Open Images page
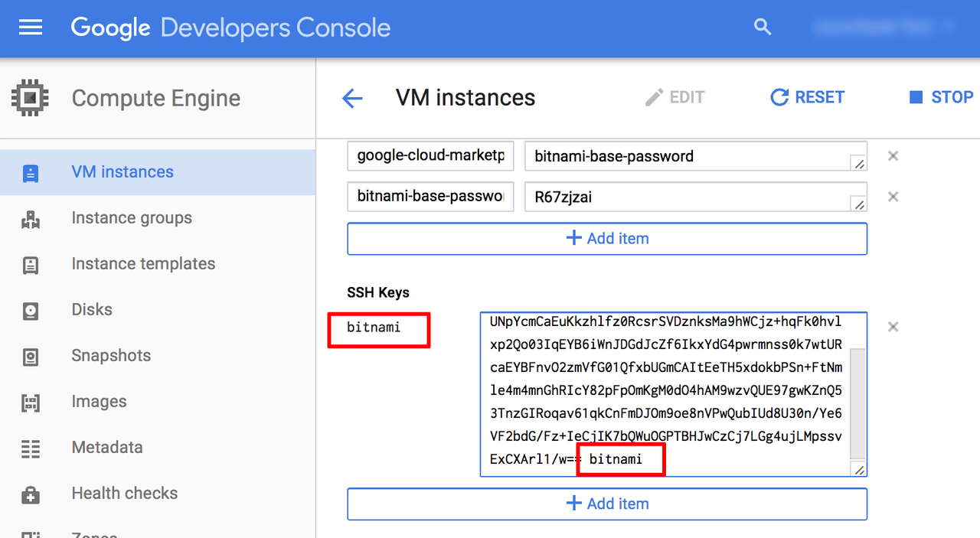Image resolution: width=980 pixels, height=538 pixels. pyautogui.click(x=158, y=402)
